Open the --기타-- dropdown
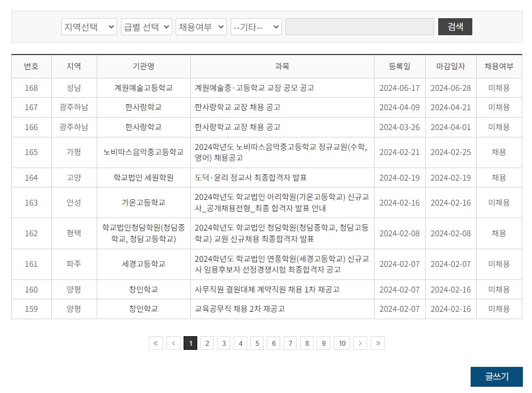The width and height of the screenshot is (532, 393). coord(256,27)
